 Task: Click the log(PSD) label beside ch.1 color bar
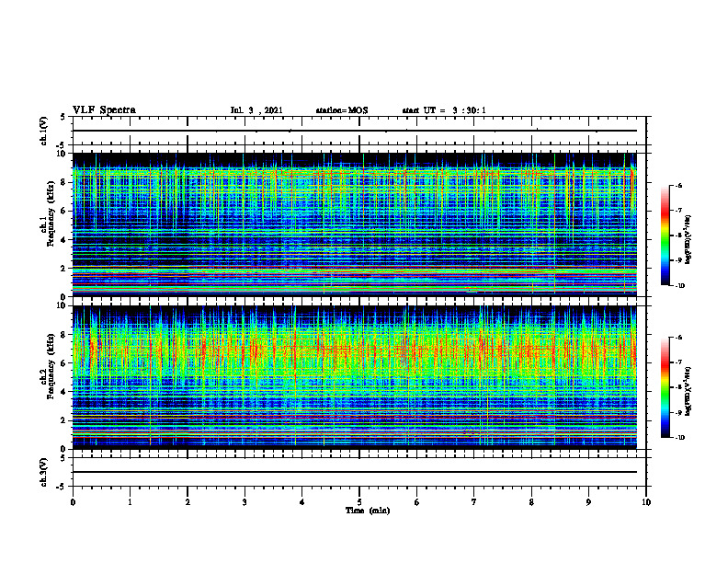pyautogui.click(x=688, y=240)
